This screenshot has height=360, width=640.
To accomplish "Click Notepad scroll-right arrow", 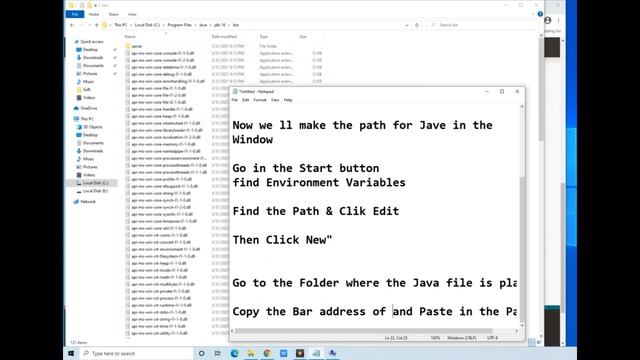I will pos(517,331).
